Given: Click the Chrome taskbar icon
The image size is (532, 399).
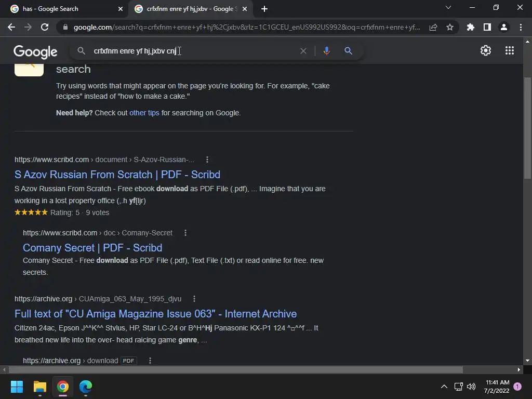Looking at the screenshot, I should 63,387.
